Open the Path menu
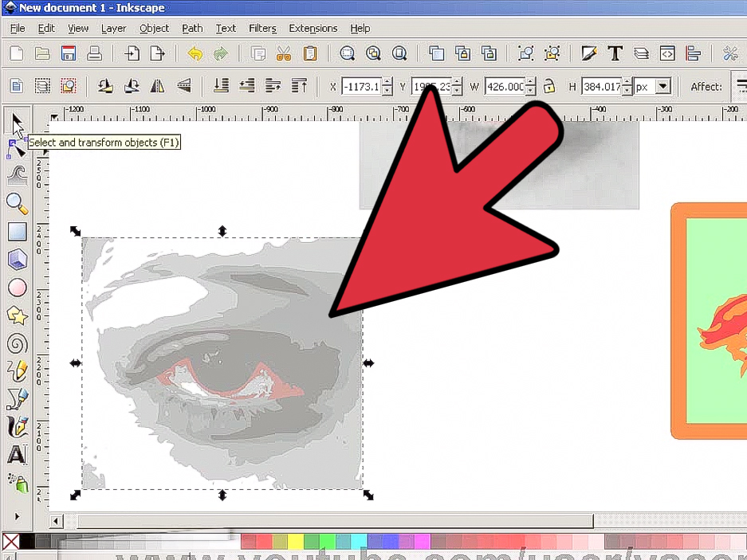Image resolution: width=747 pixels, height=560 pixels. pyautogui.click(x=192, y=28)
